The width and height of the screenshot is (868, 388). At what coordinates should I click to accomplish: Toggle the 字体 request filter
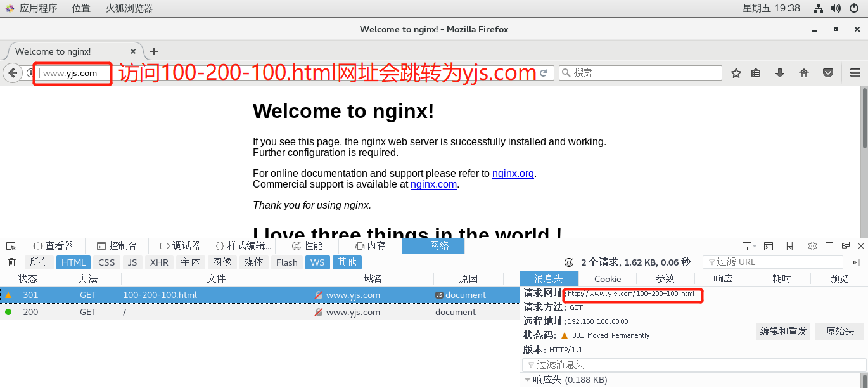pos(190,262)
